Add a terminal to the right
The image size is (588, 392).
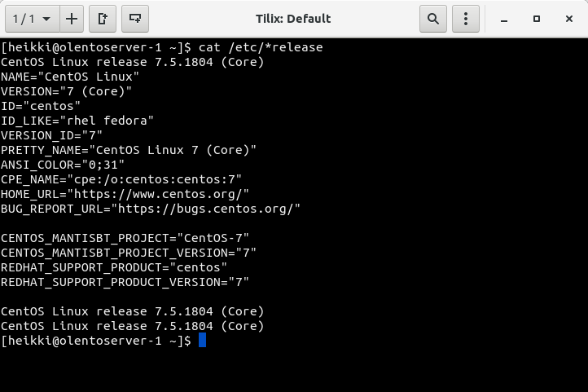[x=103, y=18]
